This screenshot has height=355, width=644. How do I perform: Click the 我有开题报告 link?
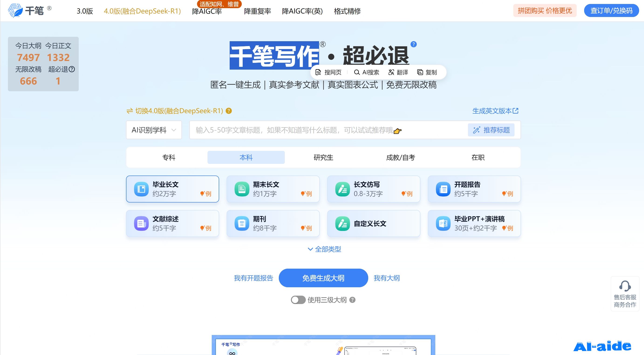point(253,278)
